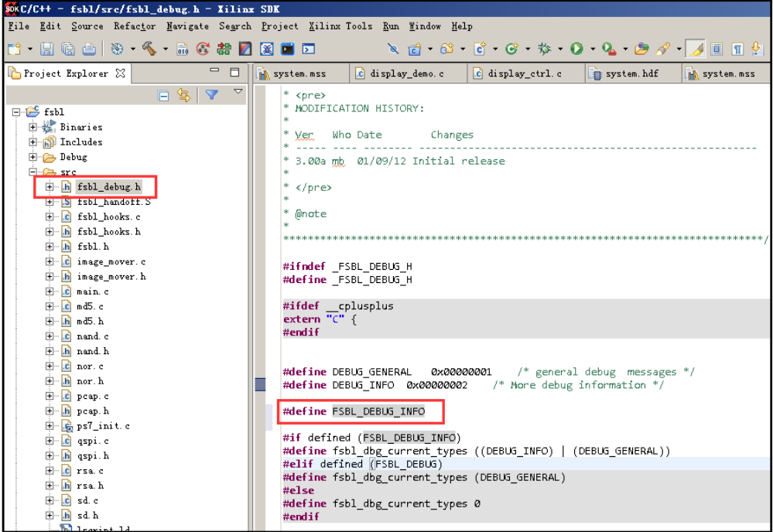The height and width of the screenshot is (532, 773).
Task: Open the Xilinx Tools menu
Action: point(340,26)
